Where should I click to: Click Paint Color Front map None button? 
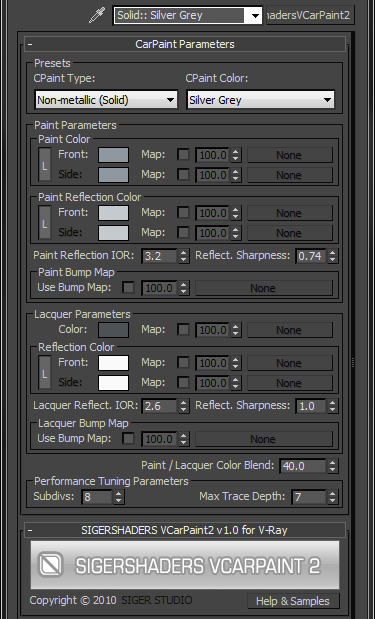(x=290, y=155)
